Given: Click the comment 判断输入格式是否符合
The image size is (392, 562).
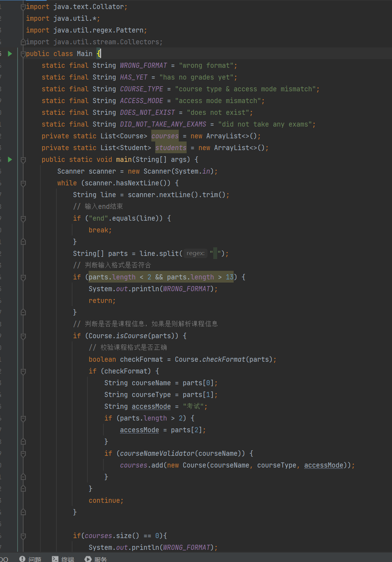Looking at the screenshot, I should pos(112,265).
